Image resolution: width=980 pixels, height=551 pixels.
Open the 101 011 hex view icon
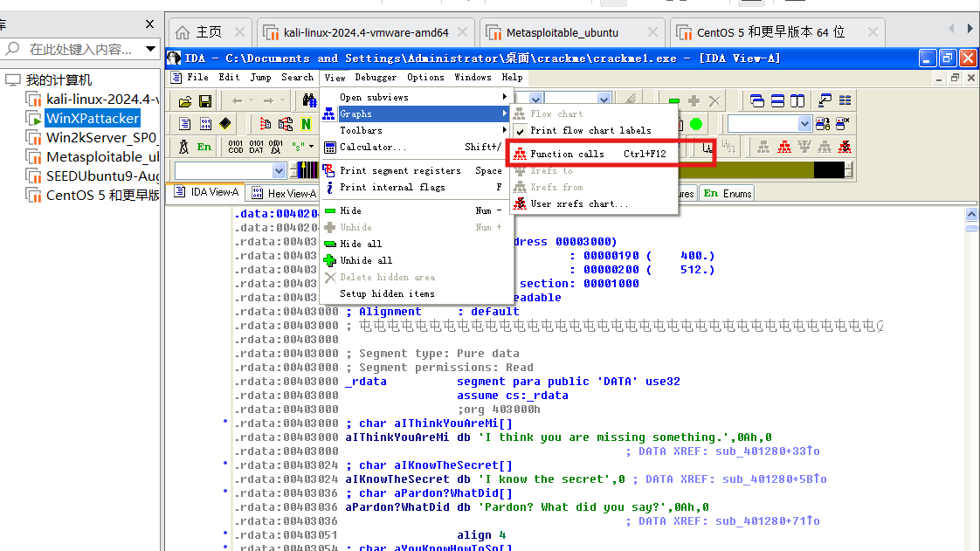point(205,124)
